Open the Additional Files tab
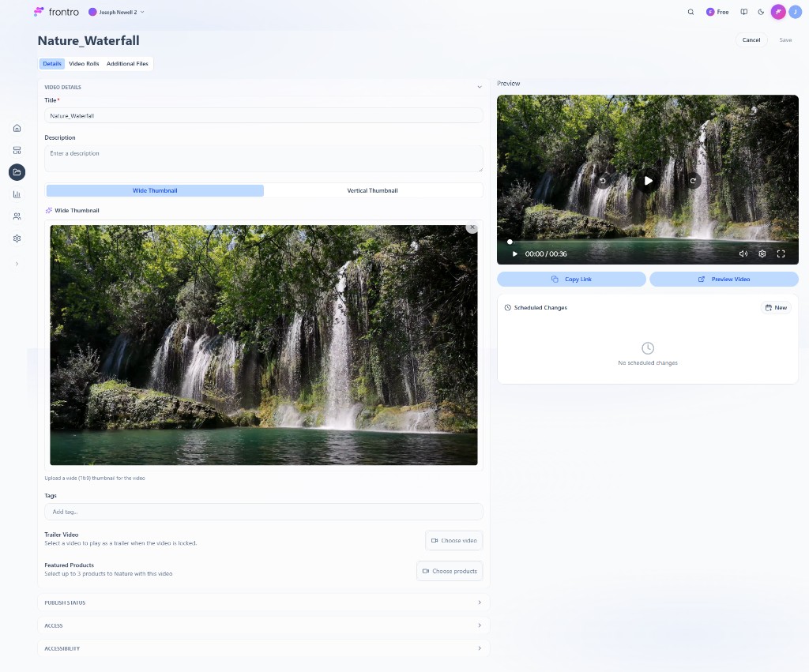The height and width of the screenshot is (672, 809). pos(127,63)
